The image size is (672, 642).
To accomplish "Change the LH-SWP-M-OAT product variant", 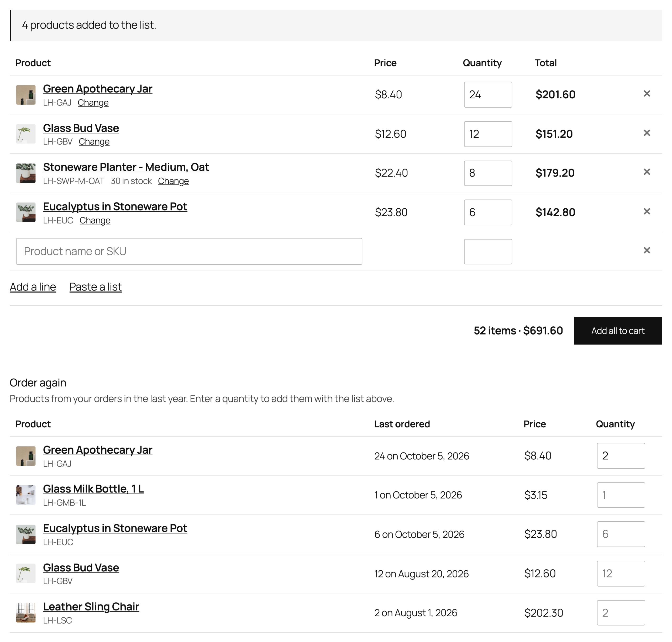I will click(x=173, y=181).
